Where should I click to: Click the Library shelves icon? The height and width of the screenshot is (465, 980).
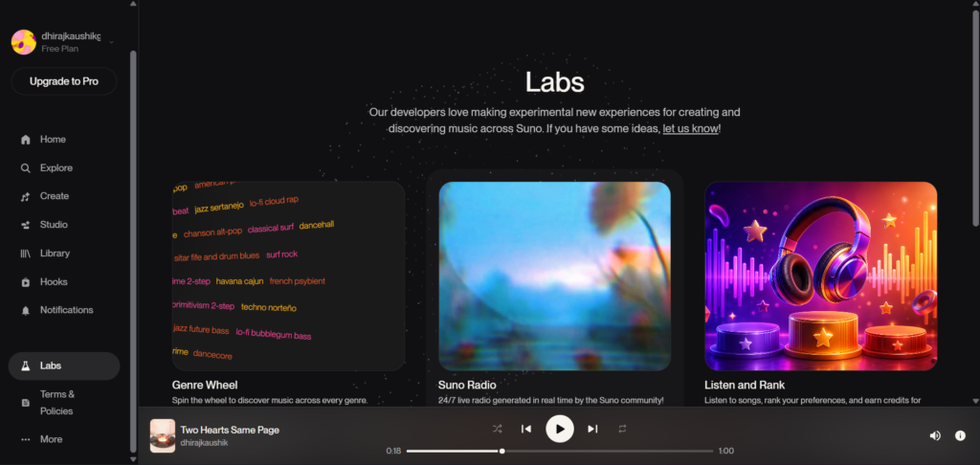[x=26, y=254]
